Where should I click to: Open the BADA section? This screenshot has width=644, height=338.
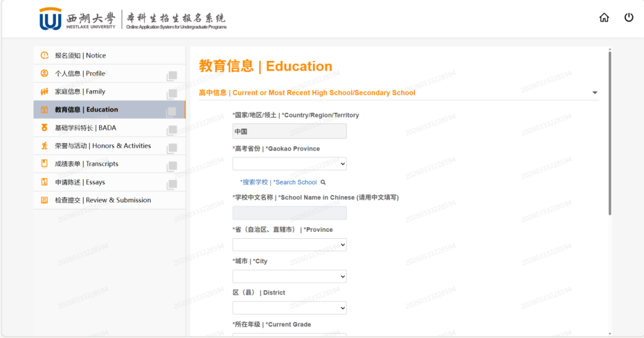pyautogui.click(x=110, y=127)
